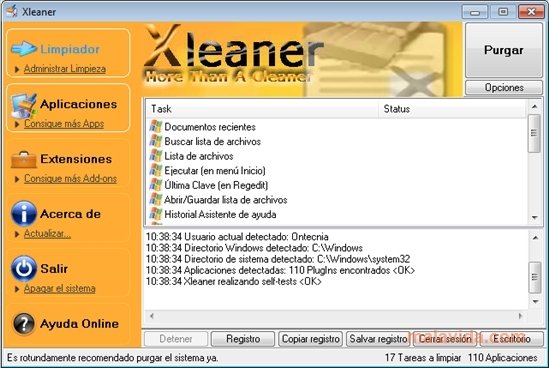The width and height of the screenshot is (549, 368).
Task: Follow the Administrar Limpieza link
Action: pyautogui.click(x=65, y=69)
